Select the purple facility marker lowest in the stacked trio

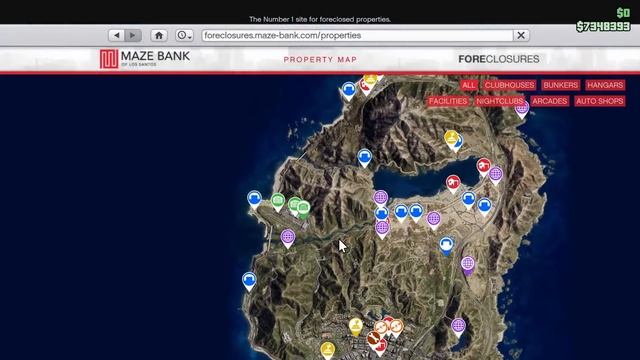[x=382, y=229]
